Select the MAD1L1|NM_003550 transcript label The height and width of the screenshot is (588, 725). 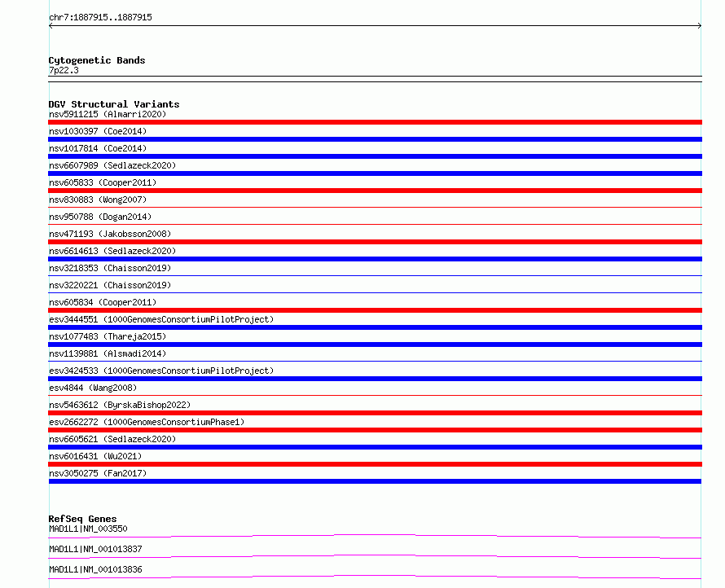tap(88, 529)
